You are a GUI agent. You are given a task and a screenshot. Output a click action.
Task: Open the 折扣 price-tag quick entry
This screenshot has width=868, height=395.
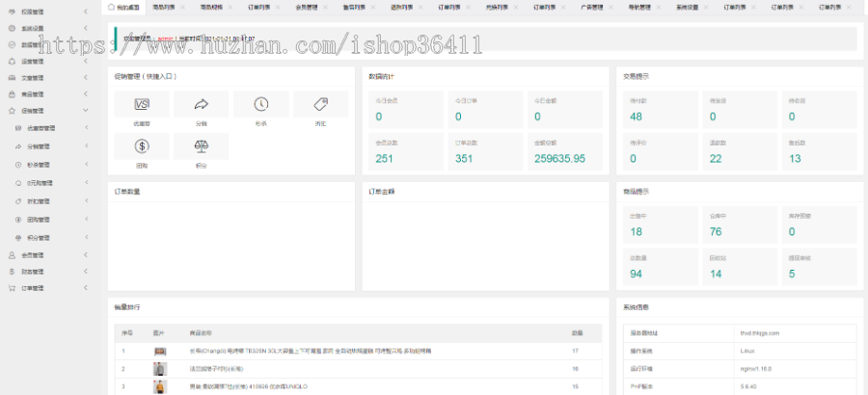coord(320,104)
